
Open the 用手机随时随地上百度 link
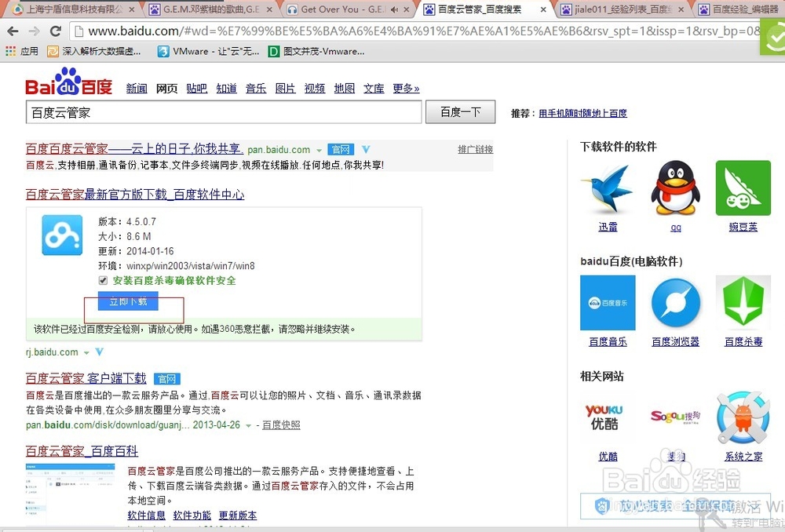pos(582,113)
